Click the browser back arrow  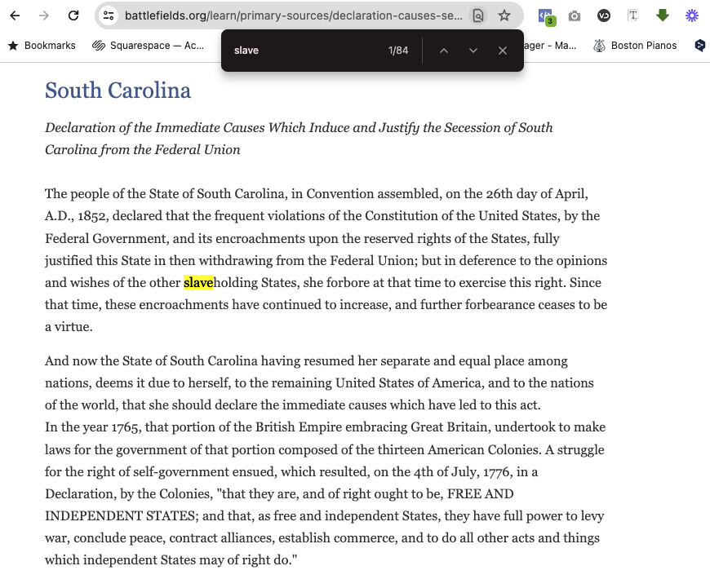[x=15, y=15]
